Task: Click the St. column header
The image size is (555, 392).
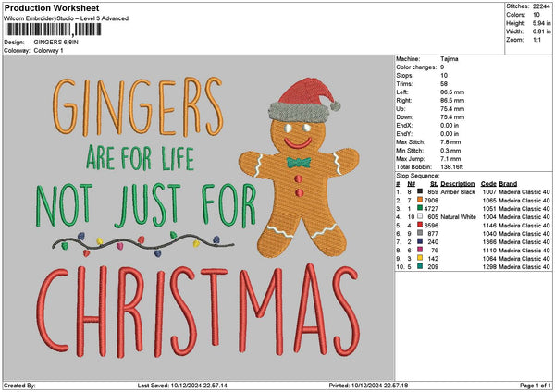Action: pos(434,183)
